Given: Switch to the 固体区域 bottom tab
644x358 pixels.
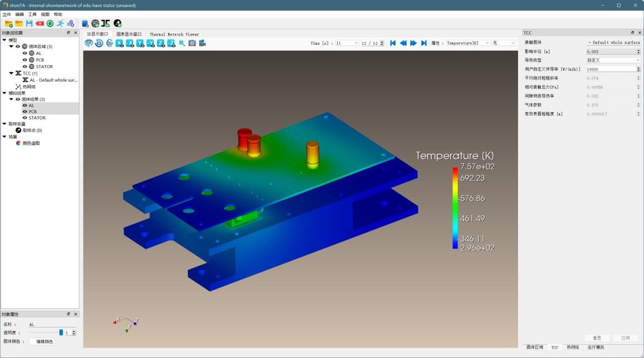Looking at the screenshot, I should [x=535, y=348].
